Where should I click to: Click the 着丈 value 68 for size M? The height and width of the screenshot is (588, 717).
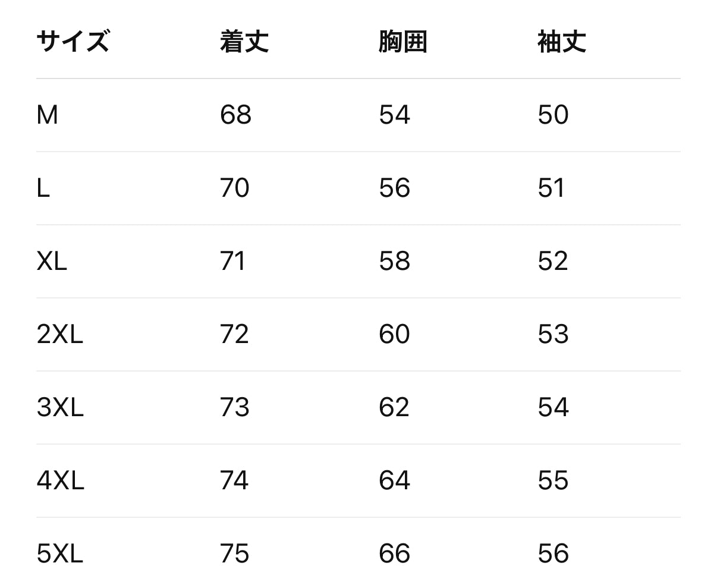click(x=235, y=115)
